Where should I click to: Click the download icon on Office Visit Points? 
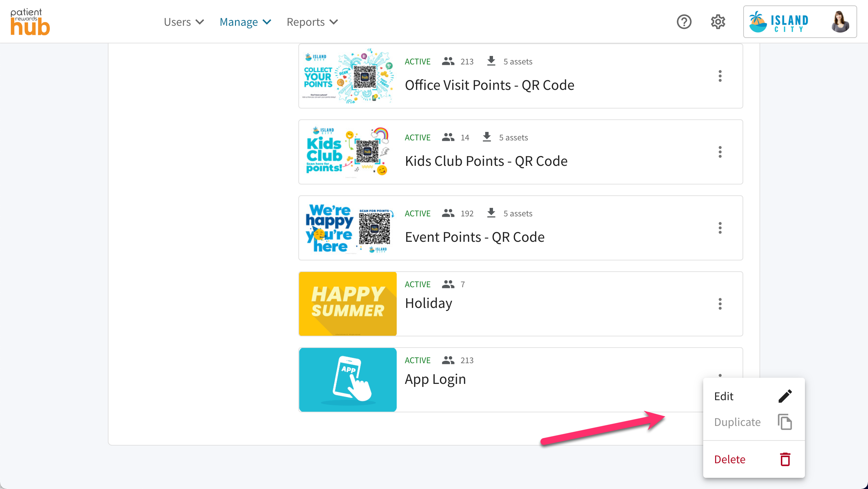point(491,61)
